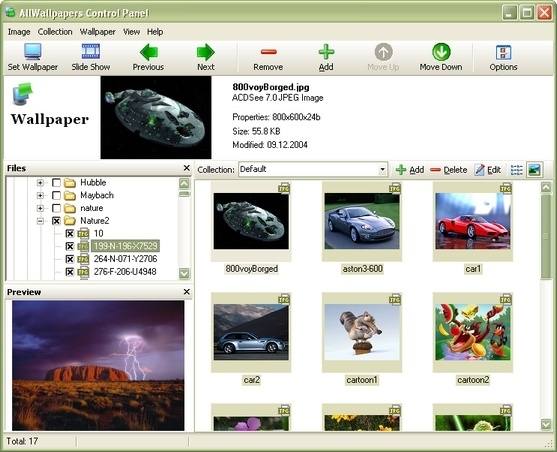Viewport: 557px width, 452px height.
Task: Uncheck the checkbox for file 10
Action: [x=70, y=233]
